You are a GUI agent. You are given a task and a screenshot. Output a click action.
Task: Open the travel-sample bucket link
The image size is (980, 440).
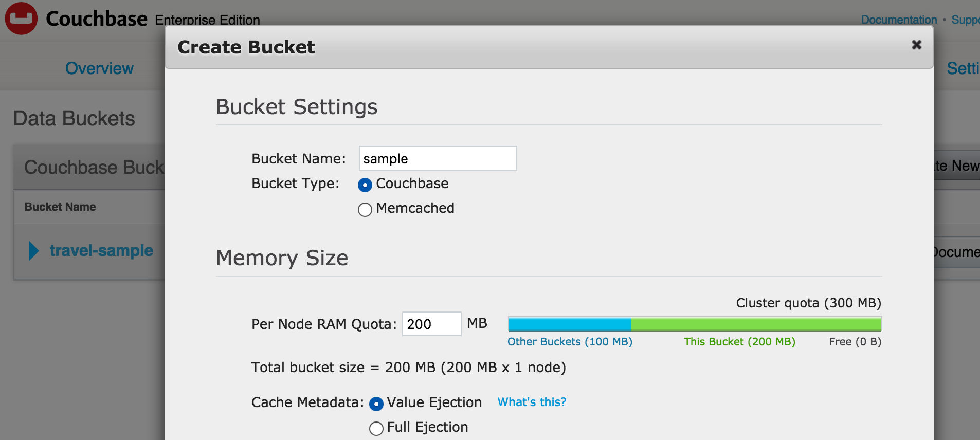101,251
